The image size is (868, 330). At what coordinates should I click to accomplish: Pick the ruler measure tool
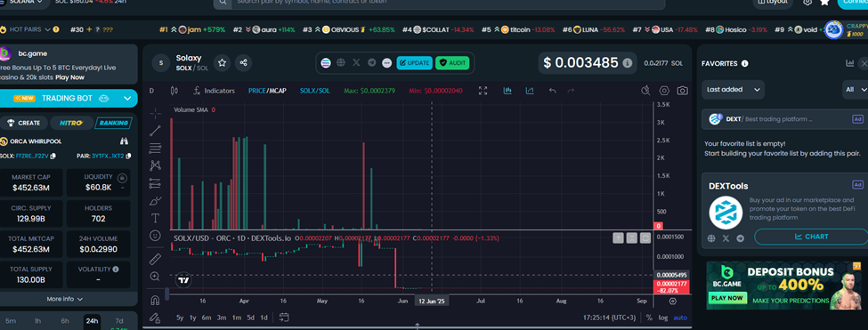click(155, 259)
